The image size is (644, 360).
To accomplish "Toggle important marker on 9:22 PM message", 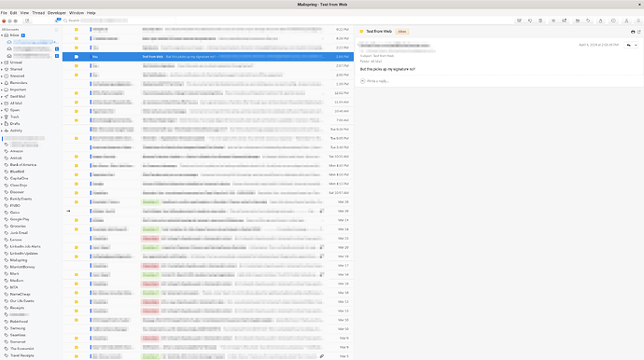I will [77, 30].
